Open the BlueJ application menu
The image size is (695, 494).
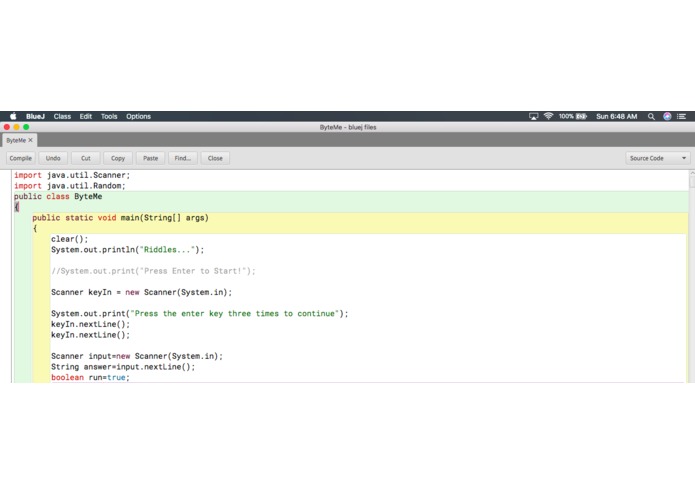pos(35,116)
